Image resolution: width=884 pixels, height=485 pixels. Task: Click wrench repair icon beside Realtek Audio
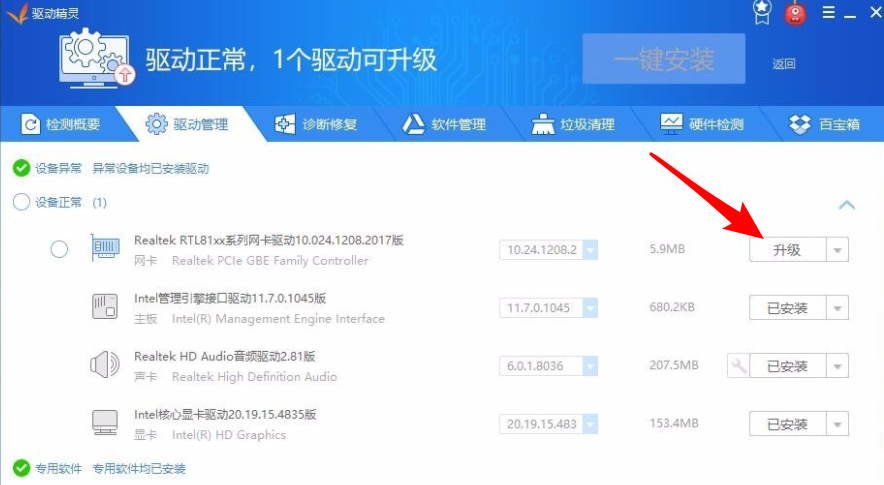pyautogui.click(x=738, y=366)
